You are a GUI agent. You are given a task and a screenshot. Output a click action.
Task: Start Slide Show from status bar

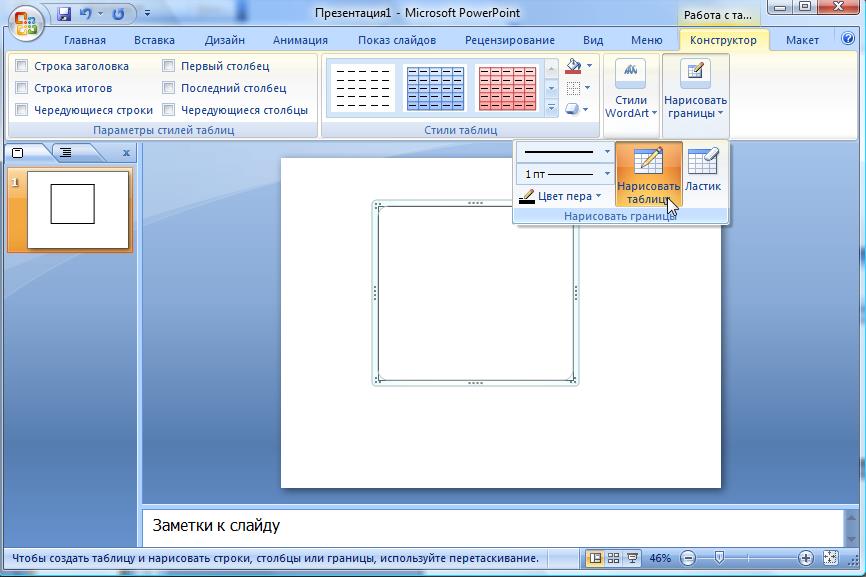point(632,558)
